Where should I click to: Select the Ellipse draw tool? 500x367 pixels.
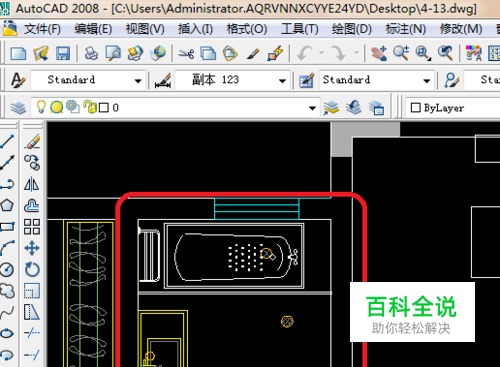7,333
